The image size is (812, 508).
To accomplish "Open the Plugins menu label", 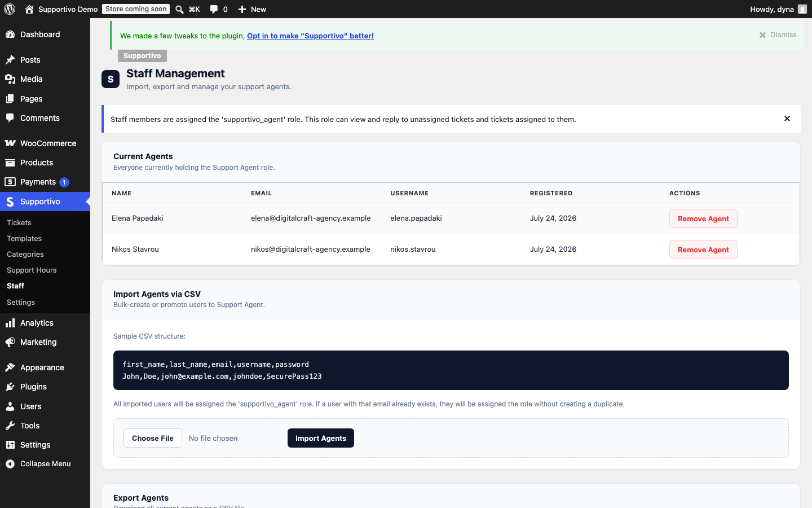I will [33, 387].
